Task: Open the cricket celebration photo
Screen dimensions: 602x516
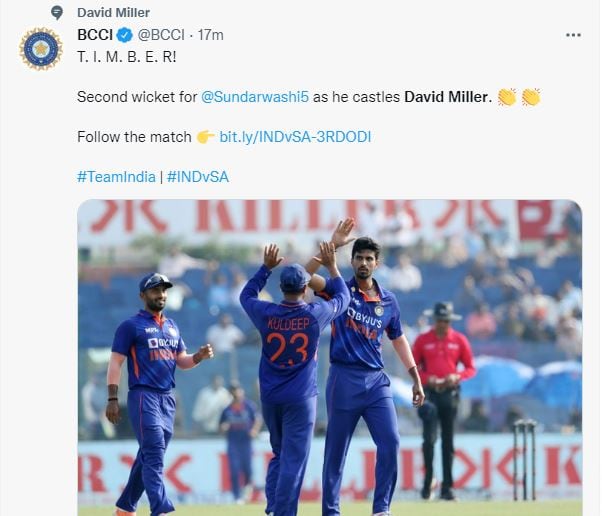Action: click(x=330, y=357)
